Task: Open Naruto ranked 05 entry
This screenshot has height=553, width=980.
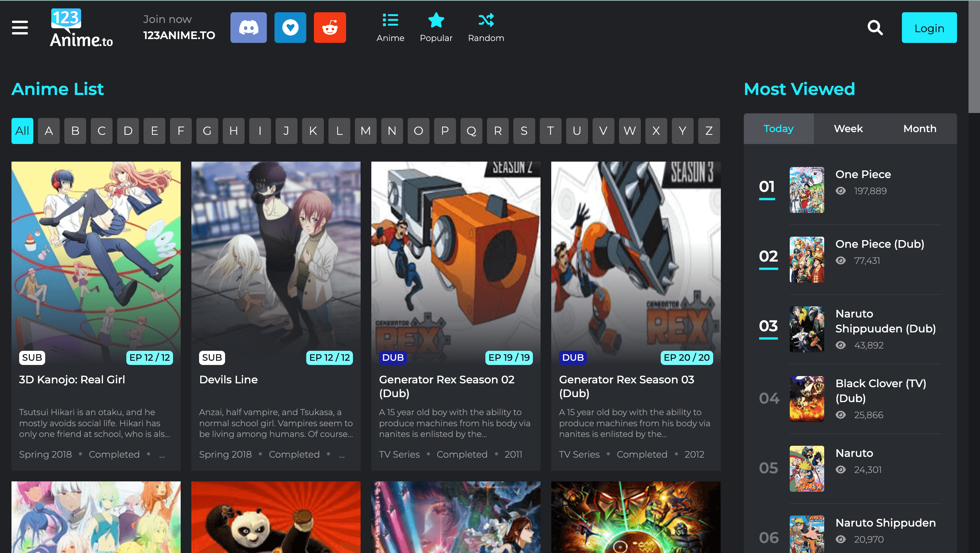Action: (x=854, y=453)
